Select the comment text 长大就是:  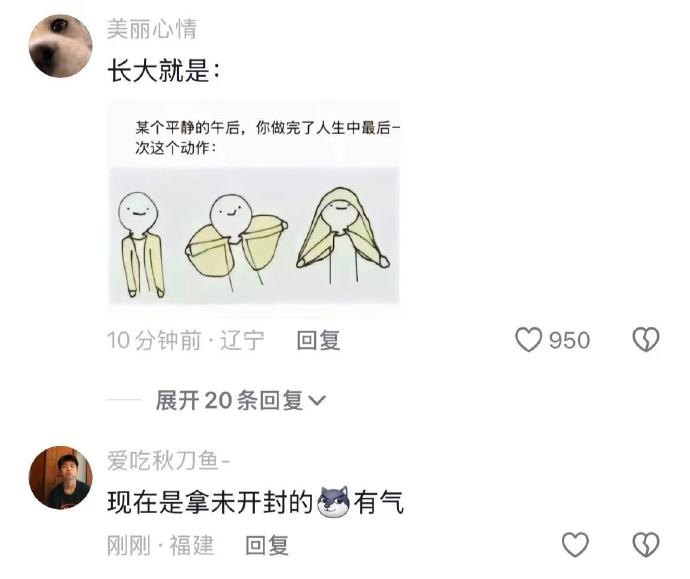click(x=164, y=70)
